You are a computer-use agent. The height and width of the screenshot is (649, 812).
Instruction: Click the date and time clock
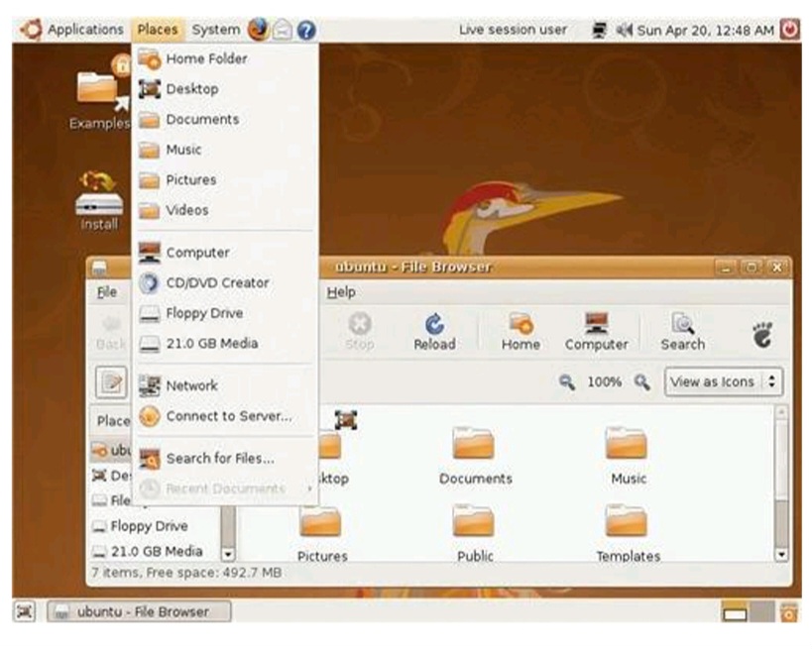pyautogui.click(x=705, y=30)
